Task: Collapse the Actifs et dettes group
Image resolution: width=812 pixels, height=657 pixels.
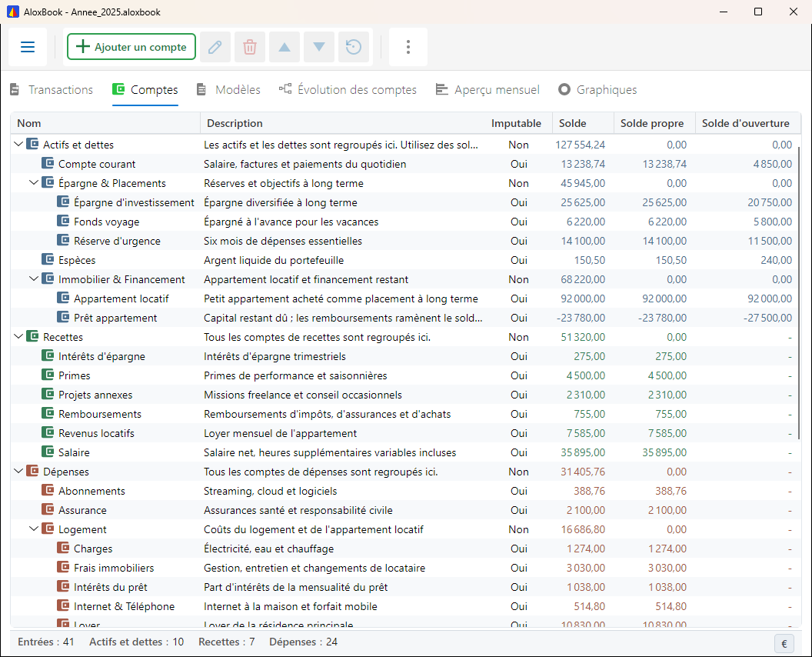Action: tap(18, 144)
